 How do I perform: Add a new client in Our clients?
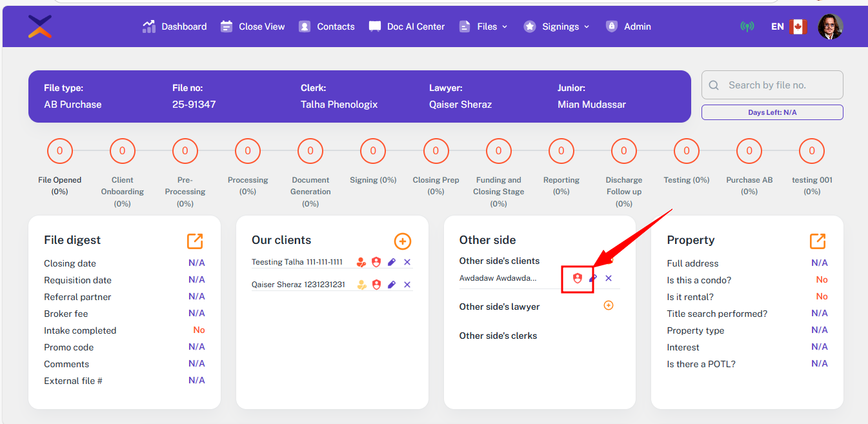click(402, 241)
